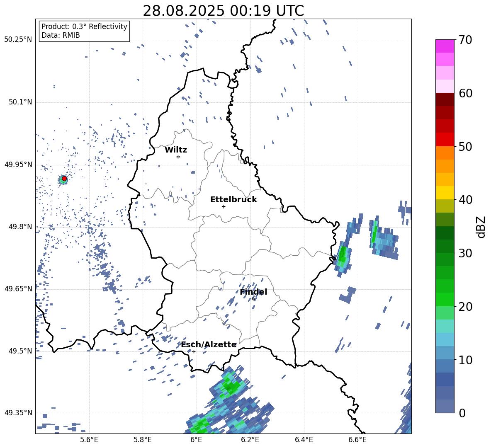
Task: Click the timestamp title 28.08.2025 00:19 UTC
Action: [x=223, y=11]
